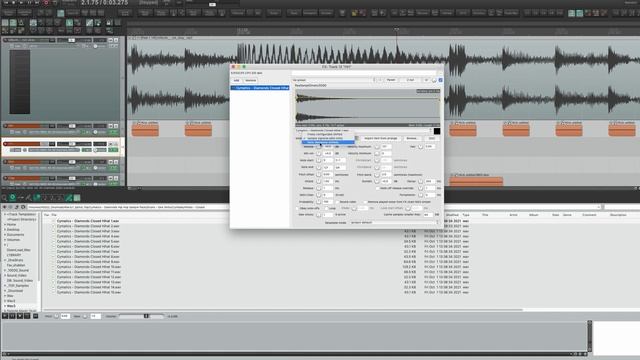The width and height of the screenshot is (640, 360).
Task: Go up one folder in media explorer
Action: coord(17,207)
